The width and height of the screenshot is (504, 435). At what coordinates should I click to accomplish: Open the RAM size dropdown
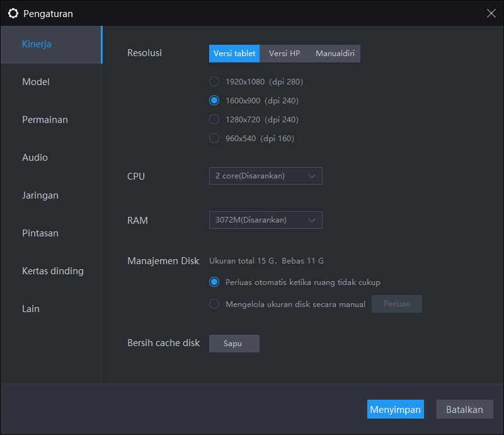coord(265,220)
